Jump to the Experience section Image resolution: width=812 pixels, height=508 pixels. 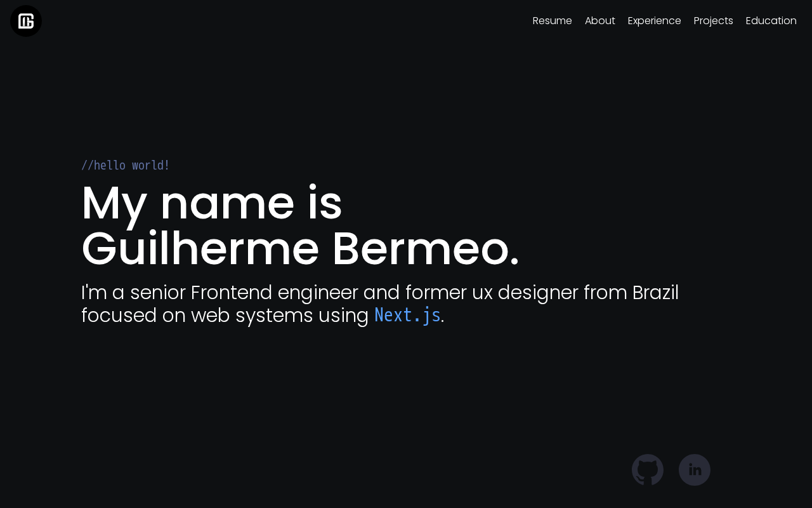[655, 21]
